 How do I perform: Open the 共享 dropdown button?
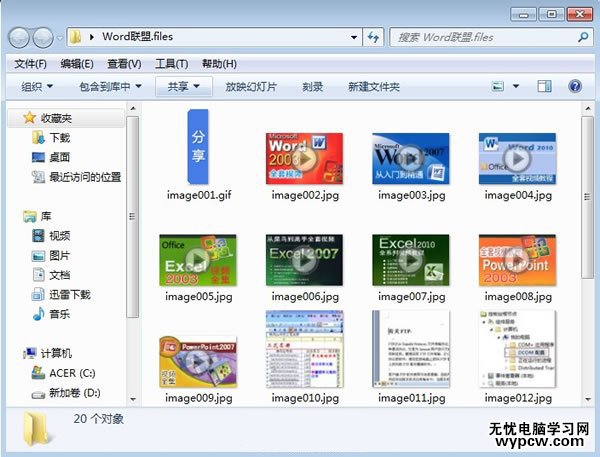tap(184, 87)
